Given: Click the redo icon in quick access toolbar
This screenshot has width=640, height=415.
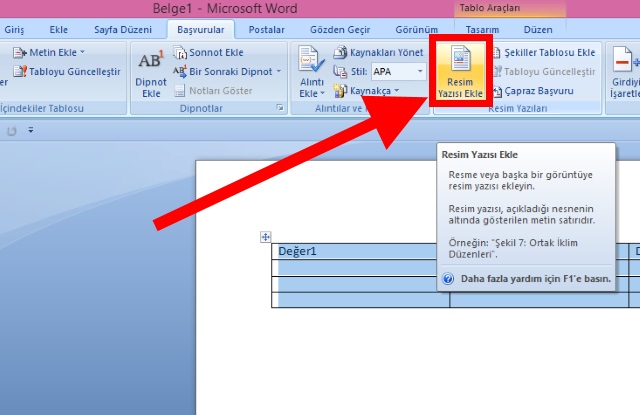Looking at the screenshot, I should (x=12, y=131).
